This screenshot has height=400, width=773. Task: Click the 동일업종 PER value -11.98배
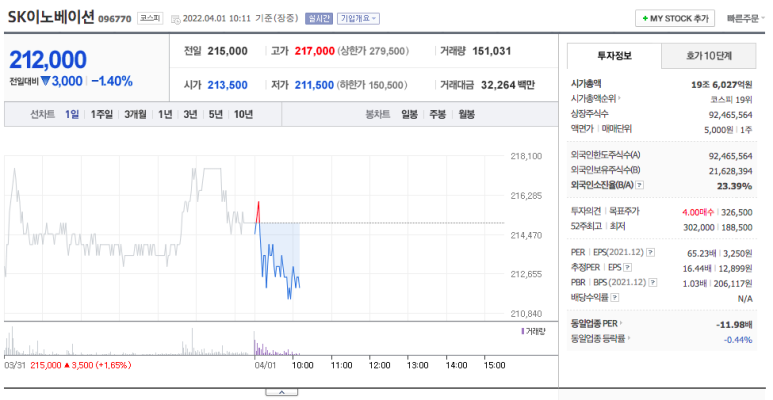(x=734, y=325)
